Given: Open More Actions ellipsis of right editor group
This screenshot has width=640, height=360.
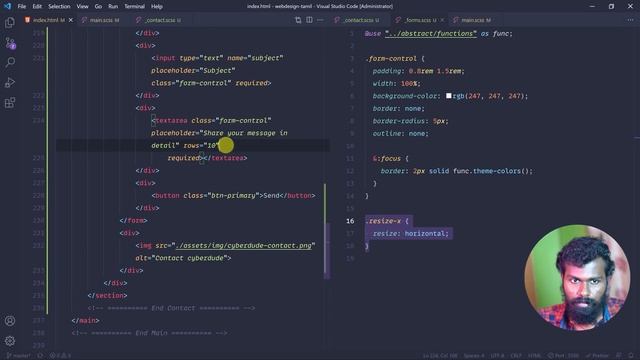Looking at the screenshot, I should click(x=631, y=20).
